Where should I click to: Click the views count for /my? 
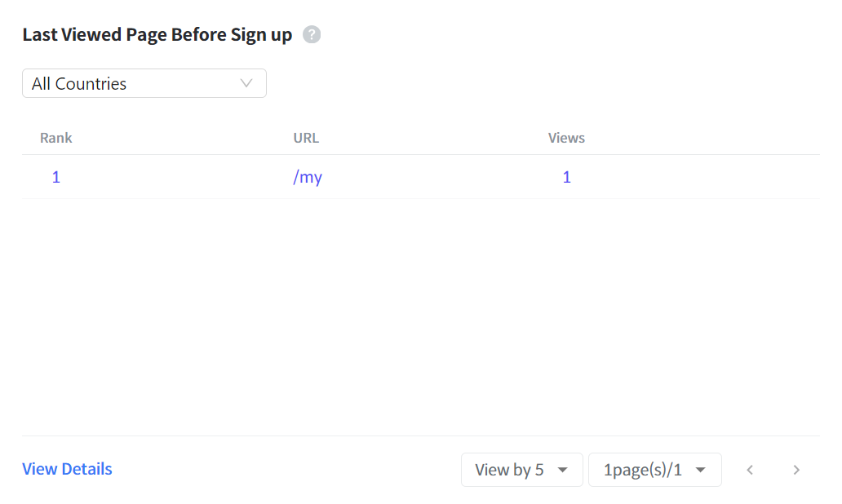coord(566,177)
